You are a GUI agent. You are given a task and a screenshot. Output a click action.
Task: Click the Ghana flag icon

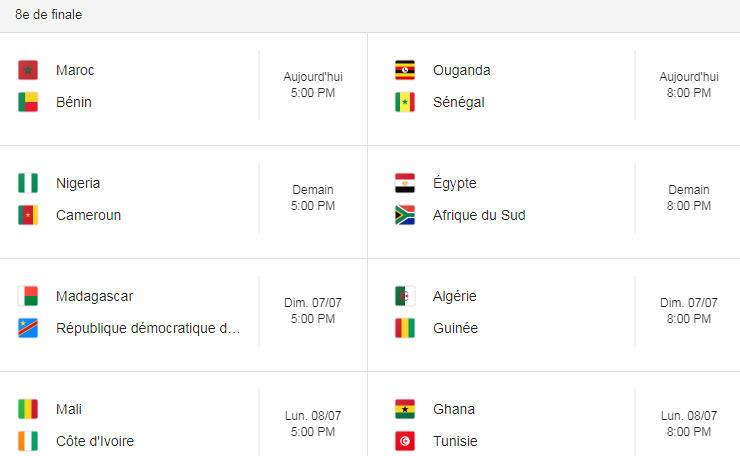[405, 409]
